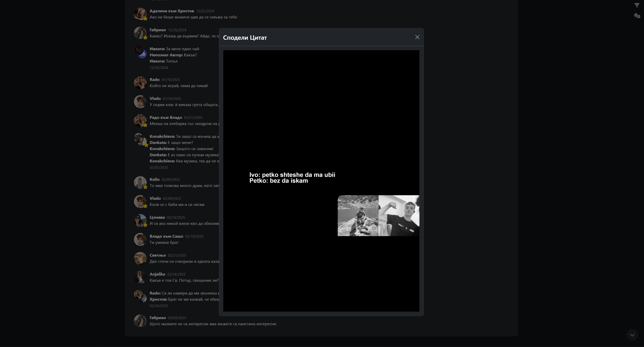The image size is (644, 347).
Task: Click Аделина към Христов avatar
Action: point(140,14)
